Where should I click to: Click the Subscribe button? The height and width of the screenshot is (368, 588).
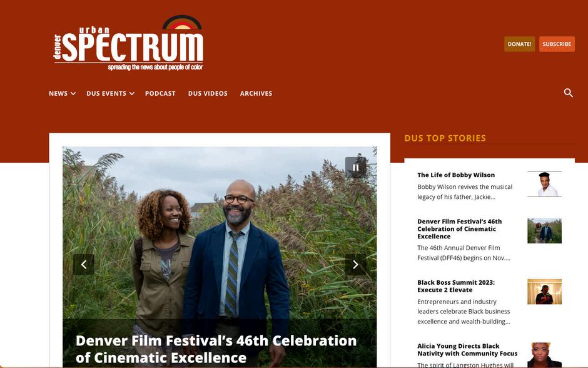pos(557,44)
